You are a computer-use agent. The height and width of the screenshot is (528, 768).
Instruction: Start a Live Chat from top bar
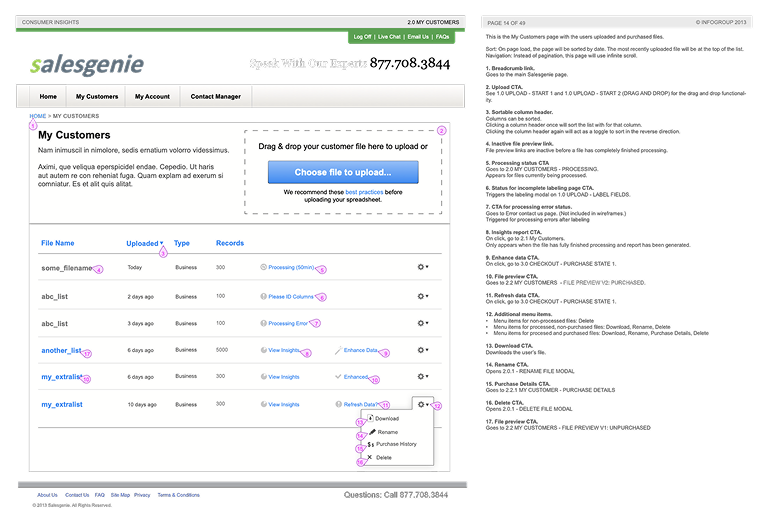[x=389, y=37]
